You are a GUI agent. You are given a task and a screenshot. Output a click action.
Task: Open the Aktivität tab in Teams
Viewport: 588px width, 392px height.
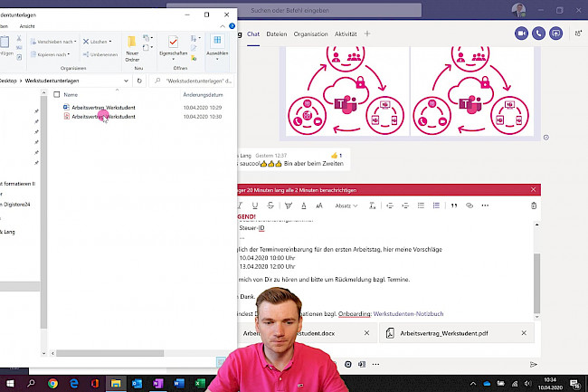pyautogui.click(x=346, y=34)
